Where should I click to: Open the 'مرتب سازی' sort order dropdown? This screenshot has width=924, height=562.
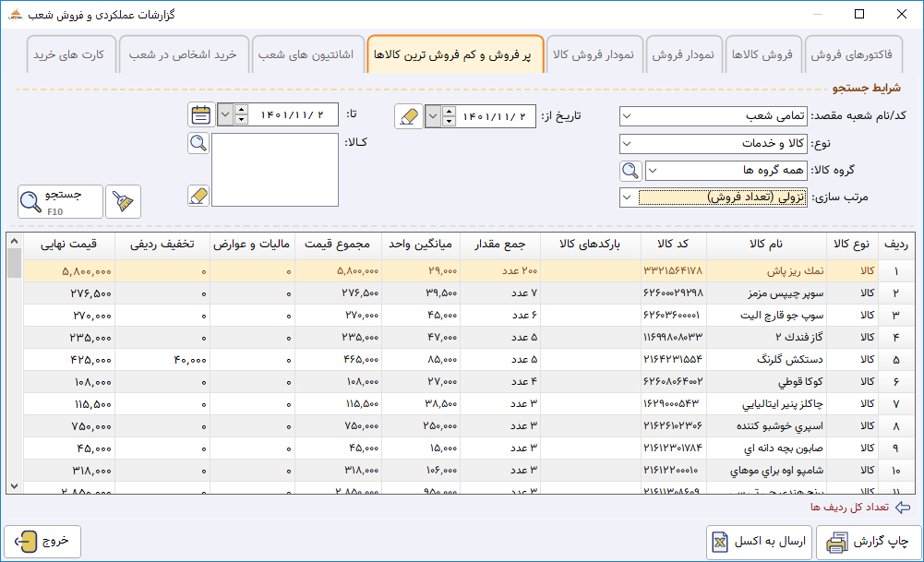point(627,197)
